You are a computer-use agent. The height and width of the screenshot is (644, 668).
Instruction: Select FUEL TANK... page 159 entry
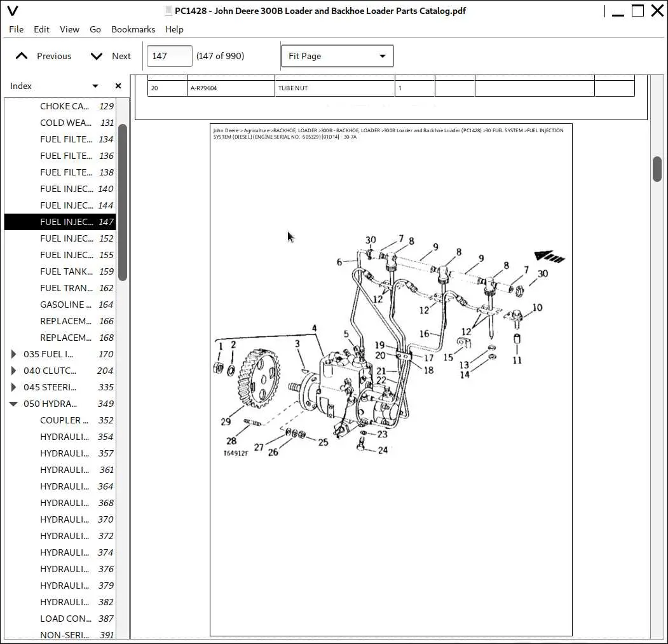tap(60, 271)
